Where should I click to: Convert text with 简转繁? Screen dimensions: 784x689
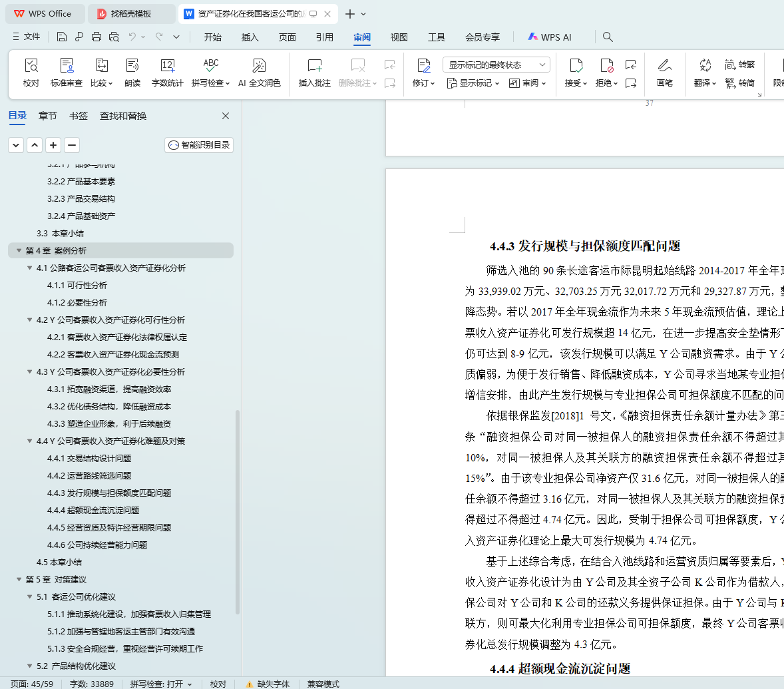pos(739,65)
